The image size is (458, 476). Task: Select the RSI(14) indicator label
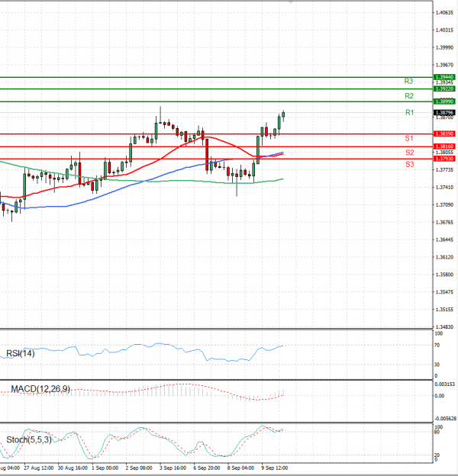(21, 353)
